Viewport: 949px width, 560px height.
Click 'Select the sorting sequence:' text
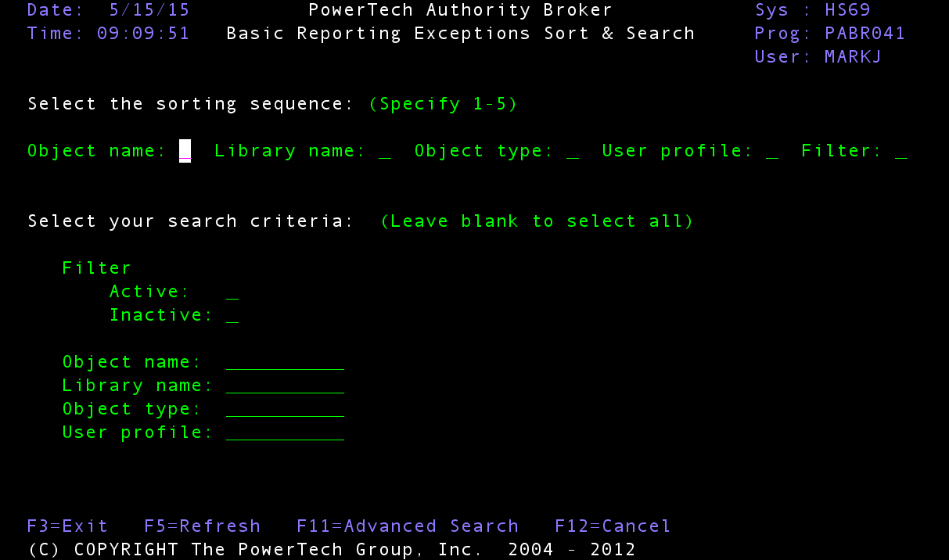[191, 104]
